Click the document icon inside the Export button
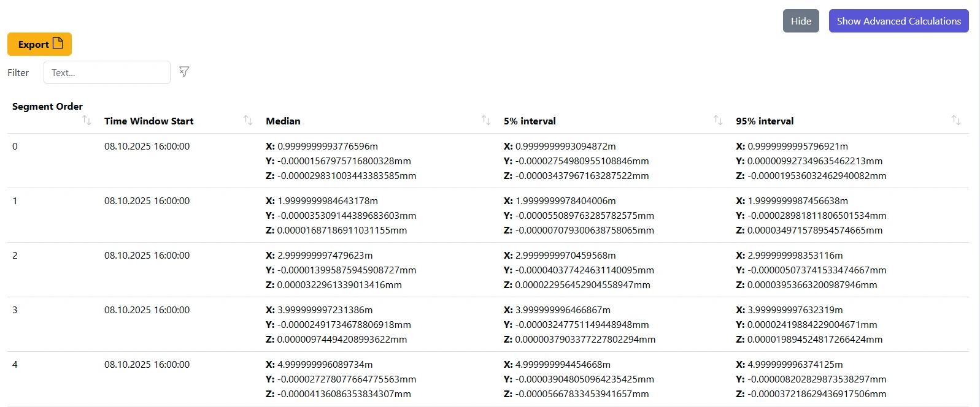 tap(58, 44)
